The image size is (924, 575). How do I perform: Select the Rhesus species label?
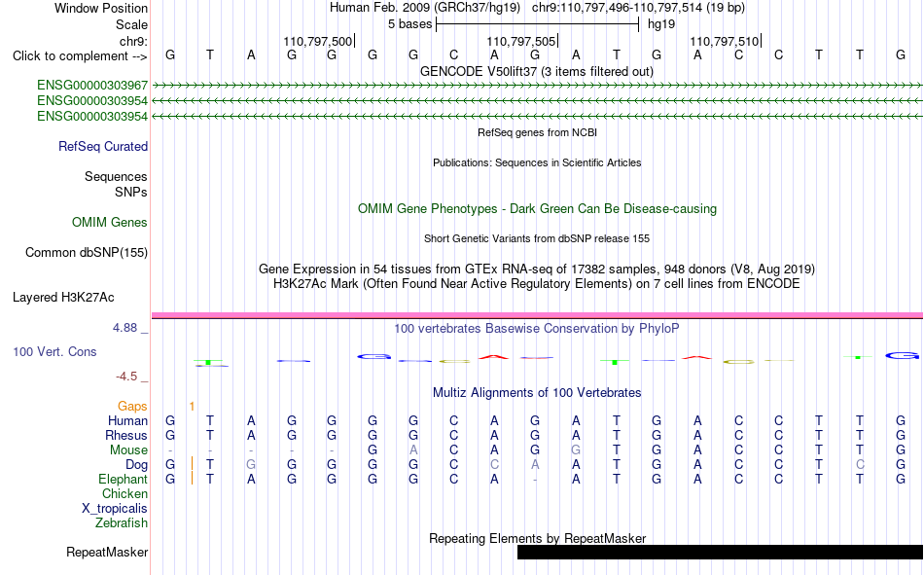click(126, 436)
